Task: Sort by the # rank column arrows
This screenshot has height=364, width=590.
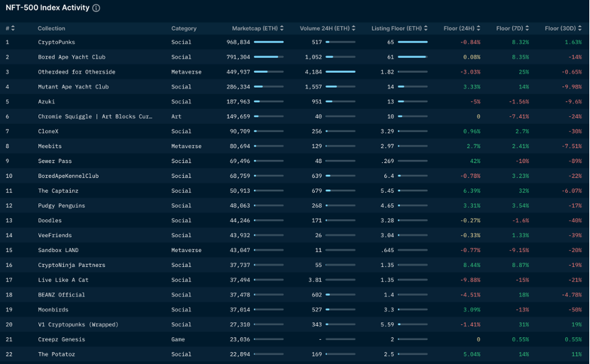Action: pos(13,28)
